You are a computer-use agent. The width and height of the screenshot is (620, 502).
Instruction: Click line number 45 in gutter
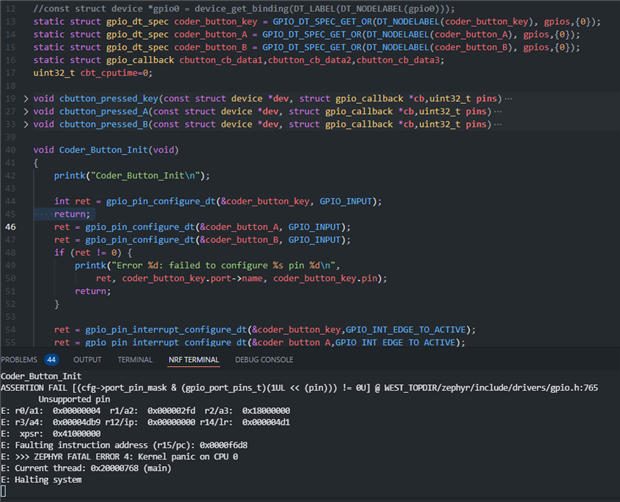(x=10, y=214)
